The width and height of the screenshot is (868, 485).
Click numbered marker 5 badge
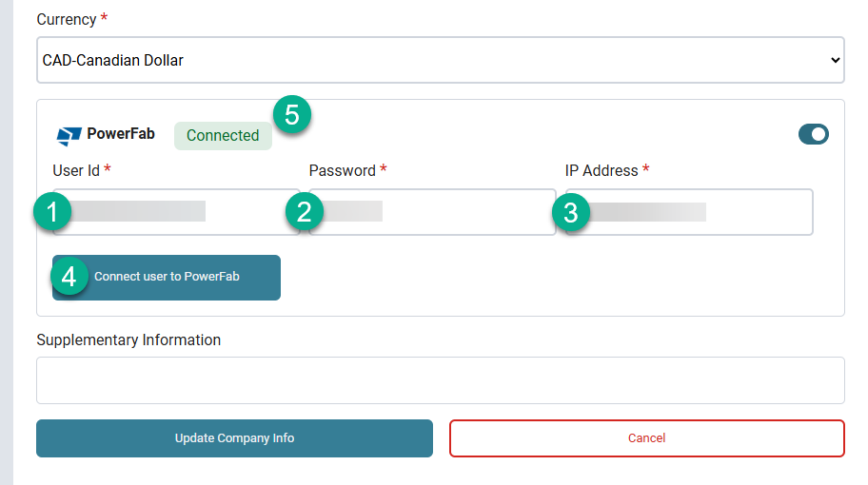coord(292,114)
